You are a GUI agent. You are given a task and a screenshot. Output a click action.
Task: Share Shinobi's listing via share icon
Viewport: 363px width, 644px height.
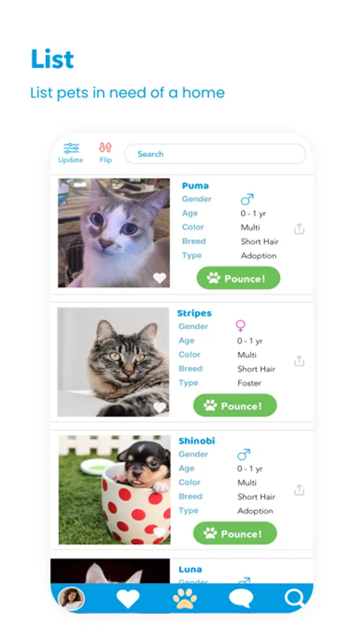[299, 490]
